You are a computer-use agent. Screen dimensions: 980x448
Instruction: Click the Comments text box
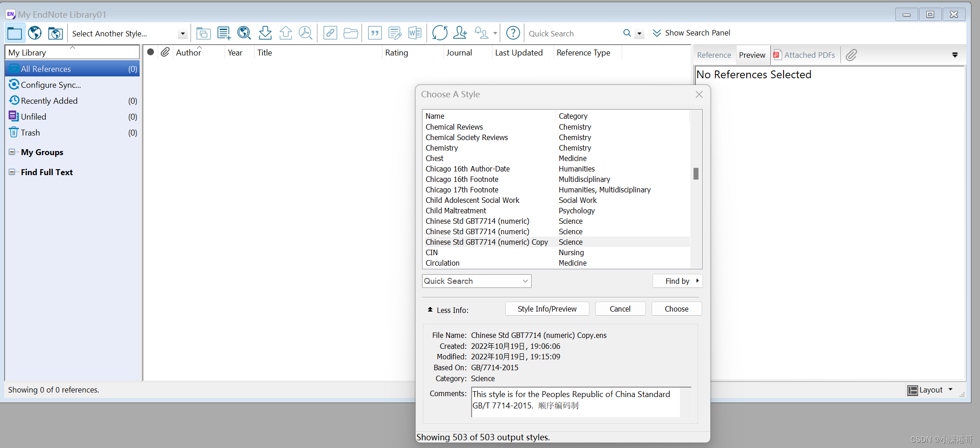coord(581,402)
